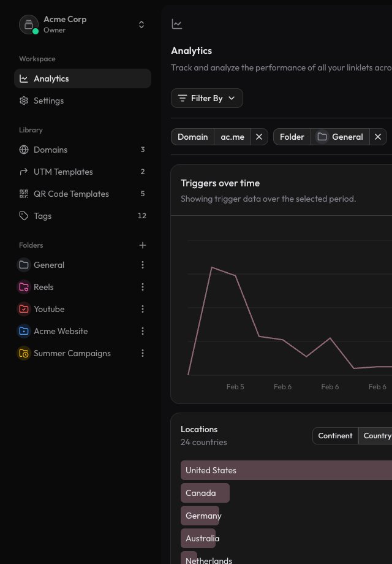Remove the ac.me domain filter
392x564 pixels.
(x=259, y=137)
